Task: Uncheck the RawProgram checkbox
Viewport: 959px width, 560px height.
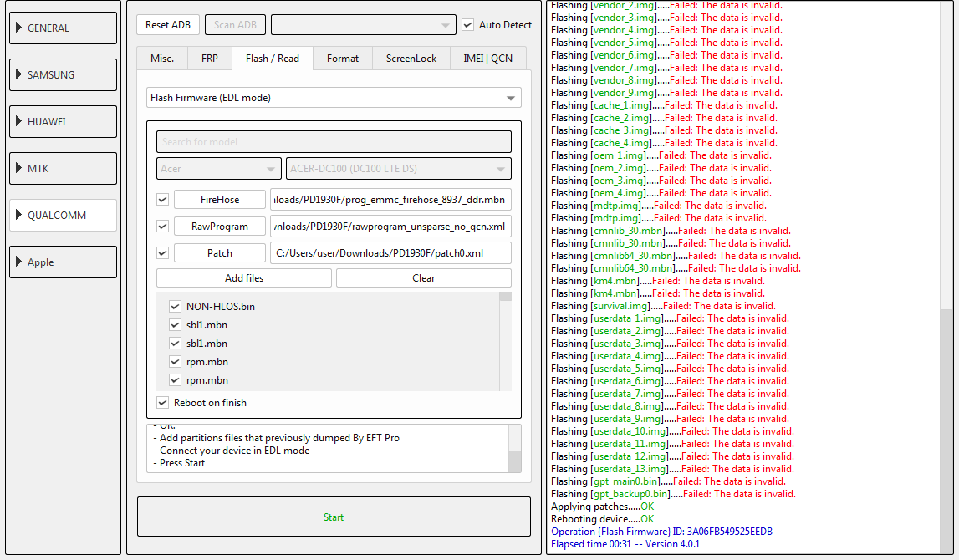Action: pos(162,227)
